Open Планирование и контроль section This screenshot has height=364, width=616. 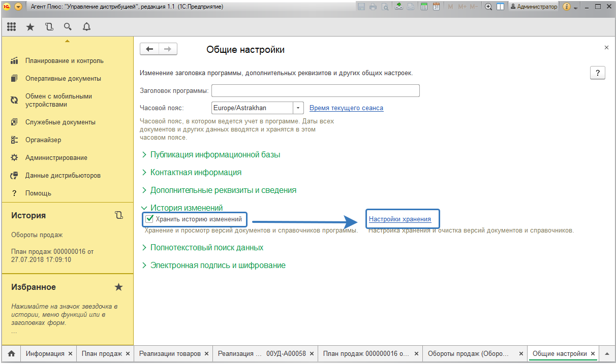(x=65, y=60)
